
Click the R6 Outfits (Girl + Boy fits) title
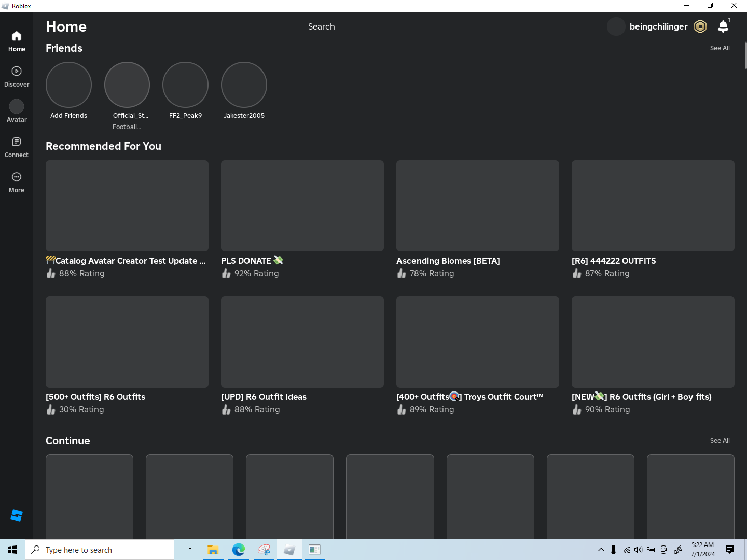click(x=642, y=397)
